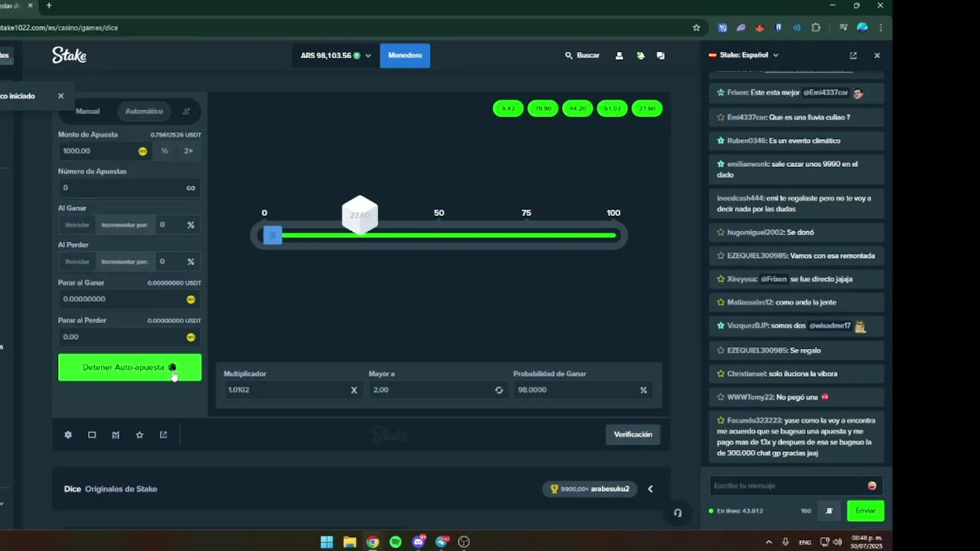
Task: Open new browser tab plus button
Action: tap(49, 5)
